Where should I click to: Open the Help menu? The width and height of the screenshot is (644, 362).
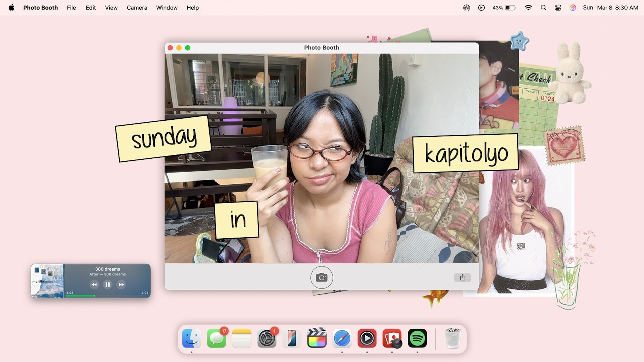coord(193,8)
